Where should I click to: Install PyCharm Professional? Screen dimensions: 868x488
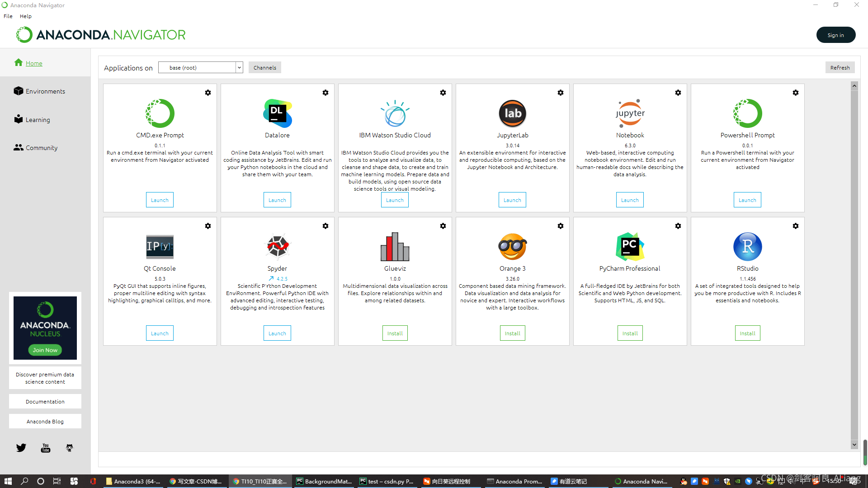[630, 333]
